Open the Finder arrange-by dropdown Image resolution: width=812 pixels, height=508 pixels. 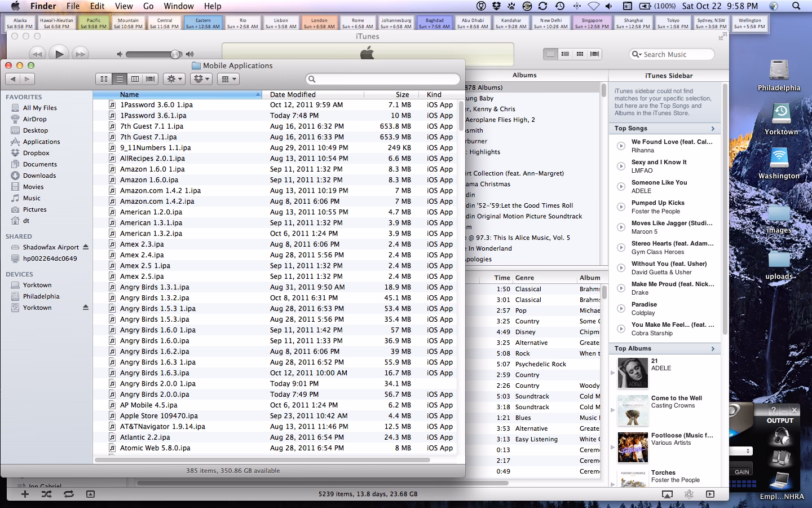pos(228,79)
